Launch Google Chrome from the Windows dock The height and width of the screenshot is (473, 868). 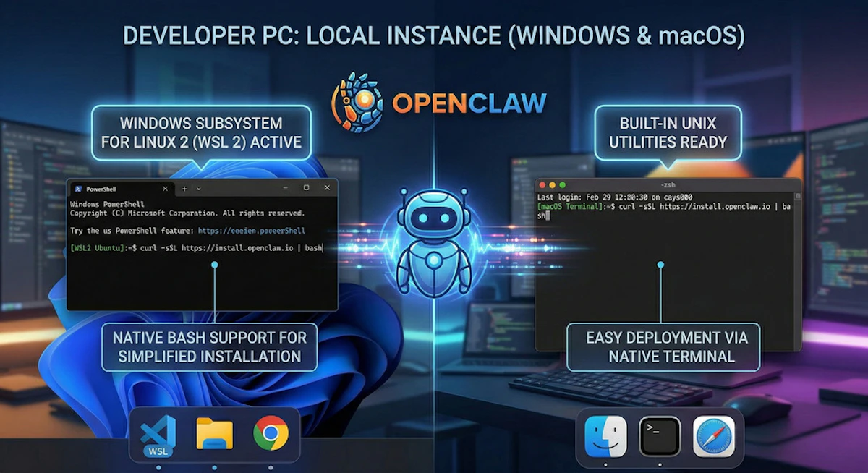pyautogui.click(x=271, y=434)
